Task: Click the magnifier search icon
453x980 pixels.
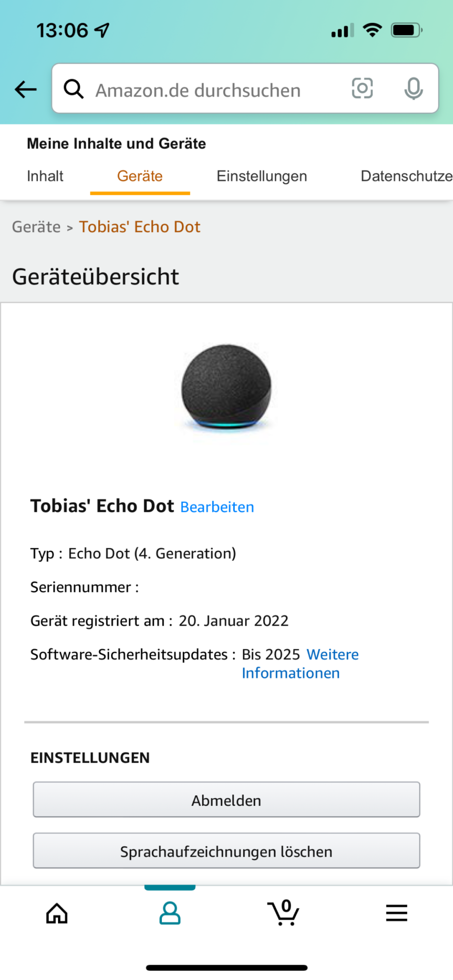Action: click(74, 89)
